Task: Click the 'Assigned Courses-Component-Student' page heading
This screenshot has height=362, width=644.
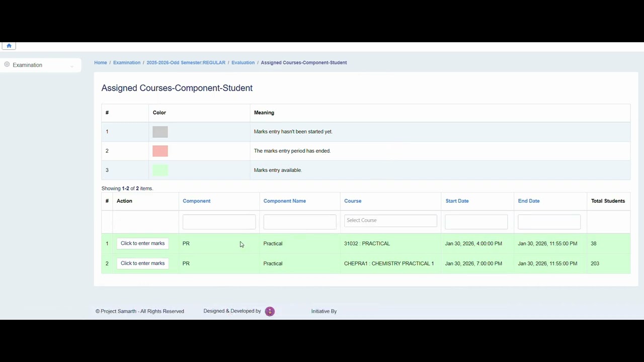Action: click(177, 88)
